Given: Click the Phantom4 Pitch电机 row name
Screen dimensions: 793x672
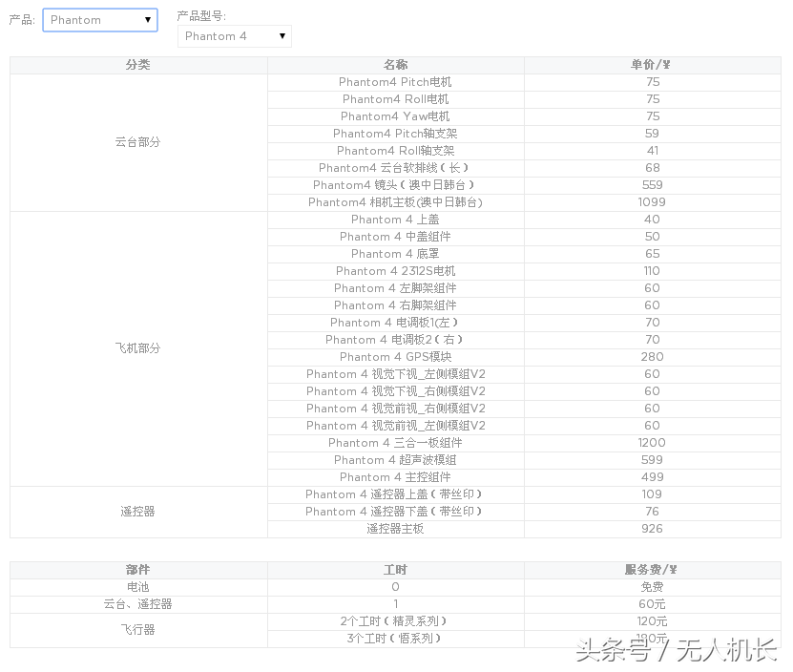Looking at the screenshot, I should point(395,82).
